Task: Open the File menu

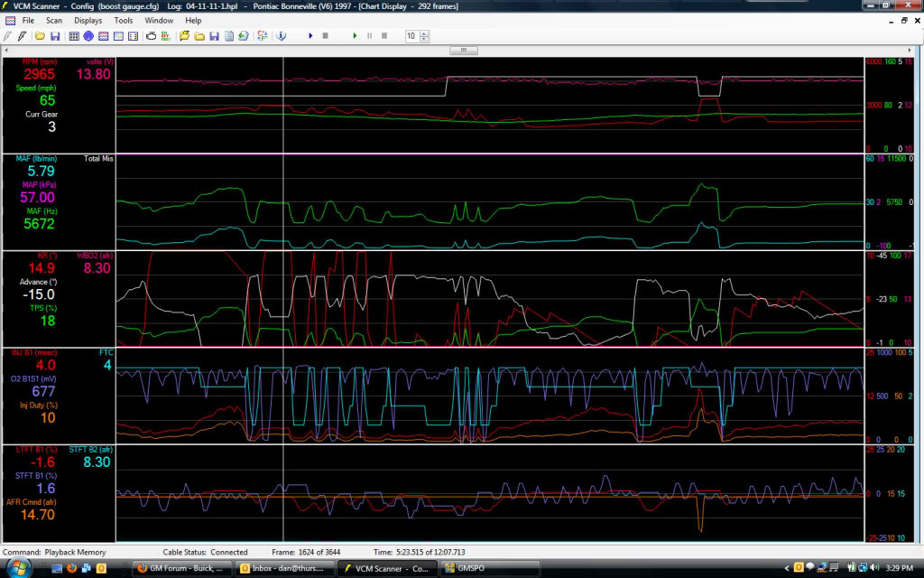Action: (28, 20)
